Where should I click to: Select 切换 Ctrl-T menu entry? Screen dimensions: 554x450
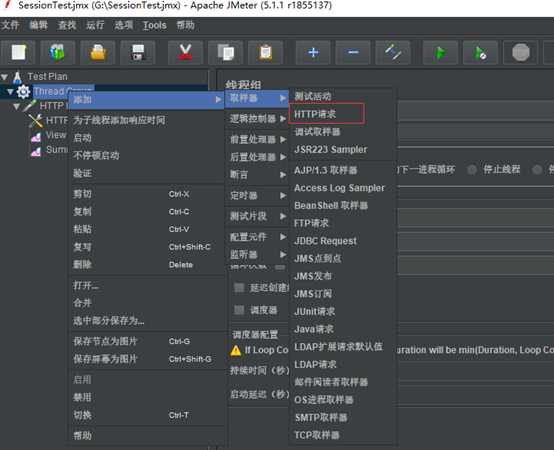point(146,415)
